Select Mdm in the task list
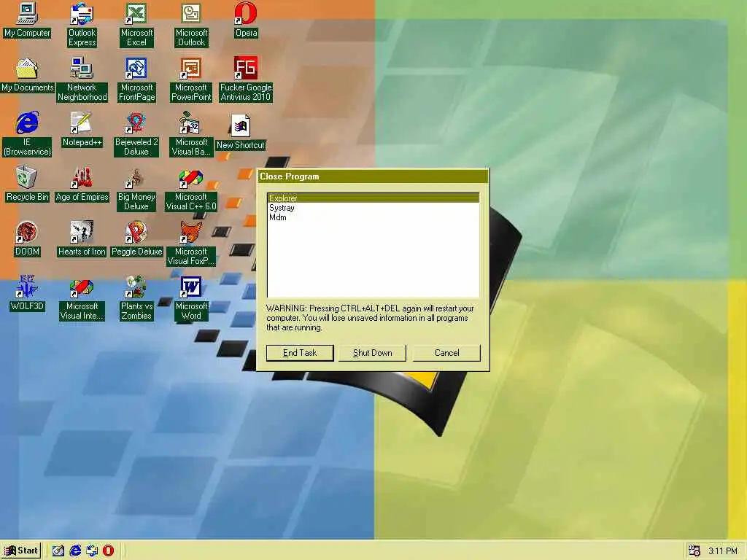Image resolution: width=747 pixels, height=560 pixels. pos(373,217)
